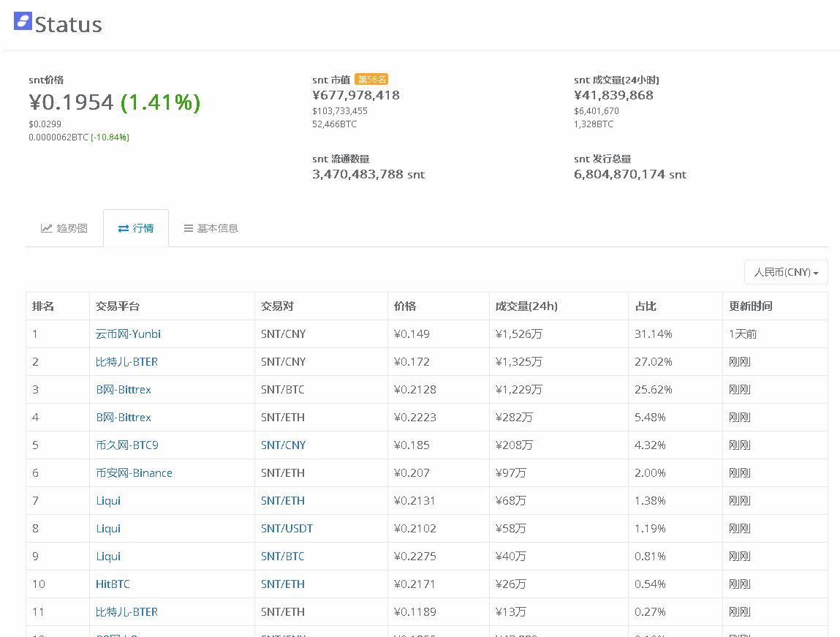
Task: Click the snt 市值 heading area
Action: (x=331, y=79)
